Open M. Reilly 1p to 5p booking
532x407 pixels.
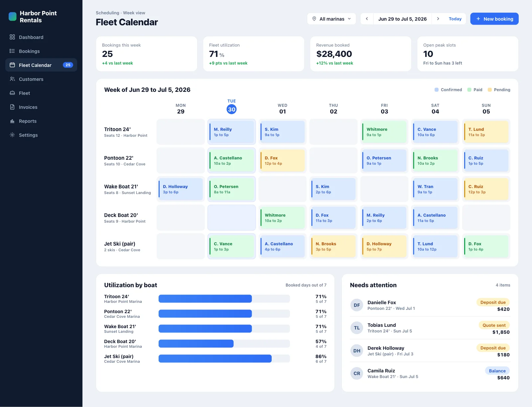click(x=232, y=132)
